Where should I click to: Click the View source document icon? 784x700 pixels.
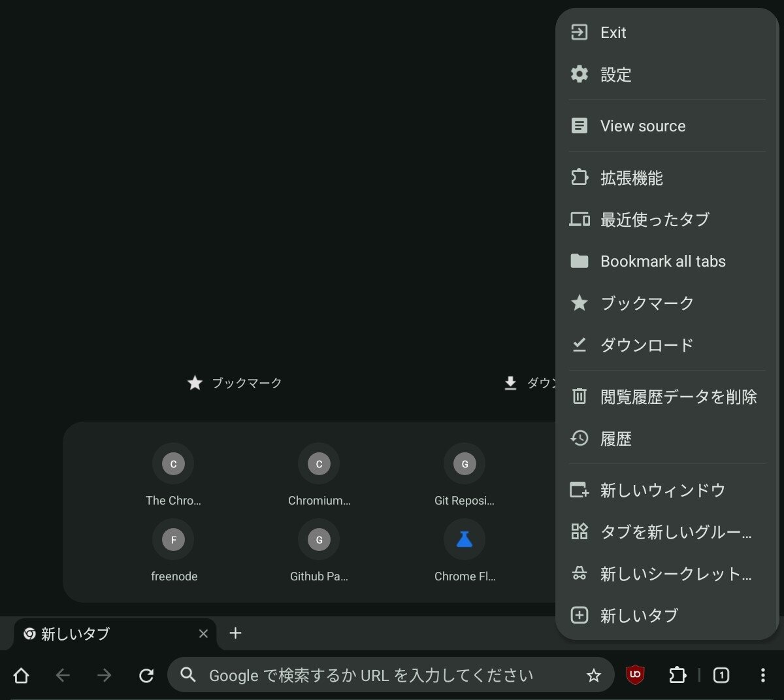click(580, 125)
